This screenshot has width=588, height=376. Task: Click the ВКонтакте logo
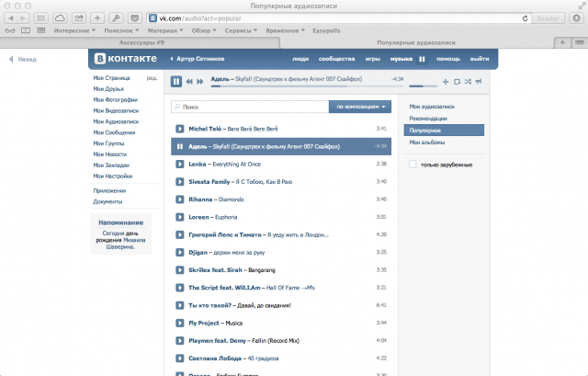[126, 59]
